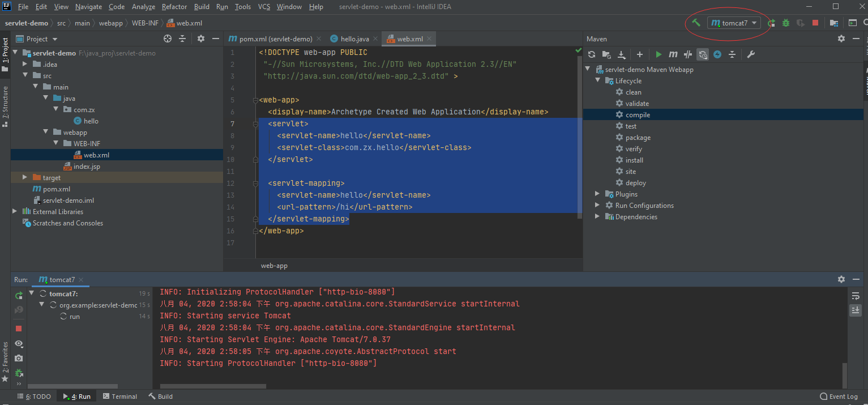
Task: Click the console vertical scrollbar thumb
Action: pyautogui.click(x=845, y=375)
